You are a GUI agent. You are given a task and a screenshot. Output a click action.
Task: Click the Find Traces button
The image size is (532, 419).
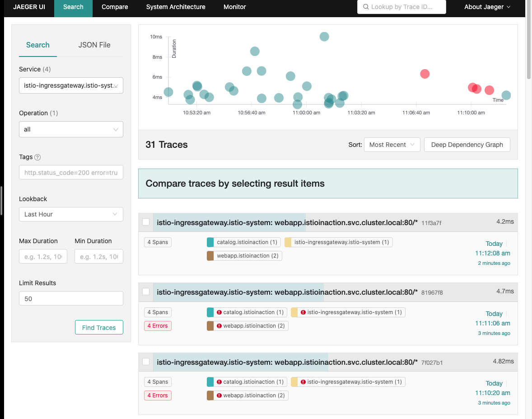[99, 327]
